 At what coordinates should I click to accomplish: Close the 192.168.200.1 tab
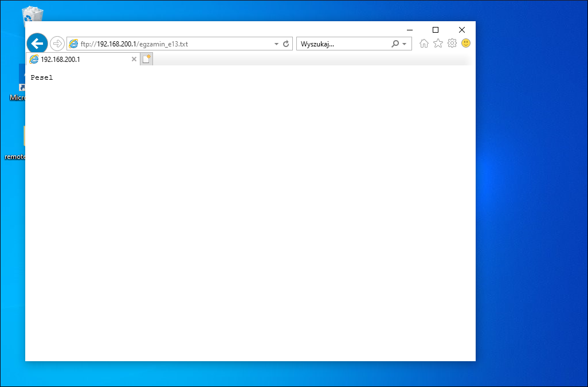134,59
